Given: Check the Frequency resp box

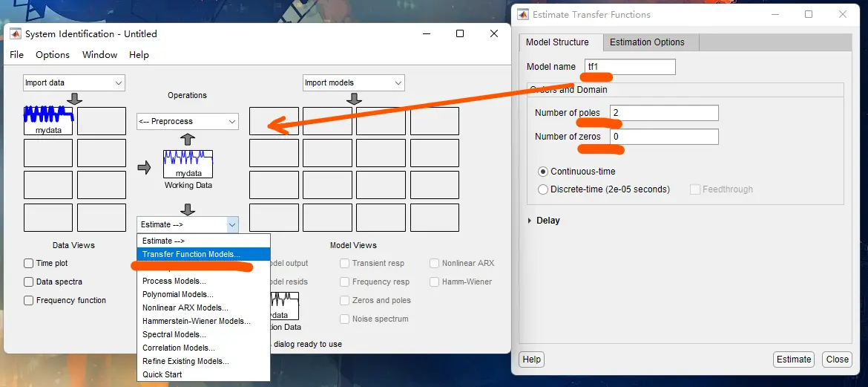Looking at the screenshot, I should click(344, 282).
